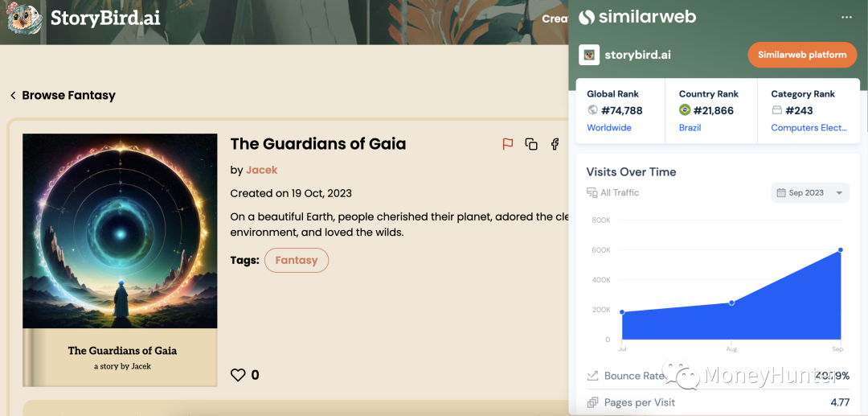Open Similarweb three-dot options menu
The image size is (868, 416).
[846, 17]
